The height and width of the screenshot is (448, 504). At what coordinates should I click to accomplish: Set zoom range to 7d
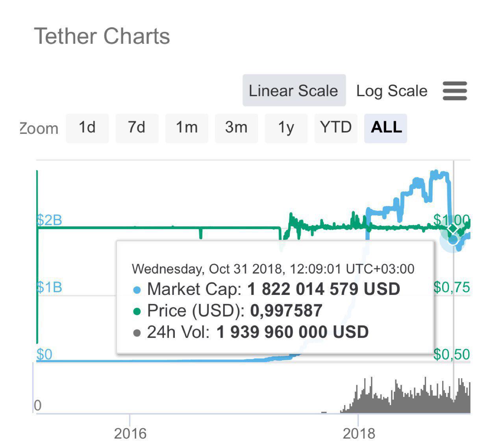[137, 128]
